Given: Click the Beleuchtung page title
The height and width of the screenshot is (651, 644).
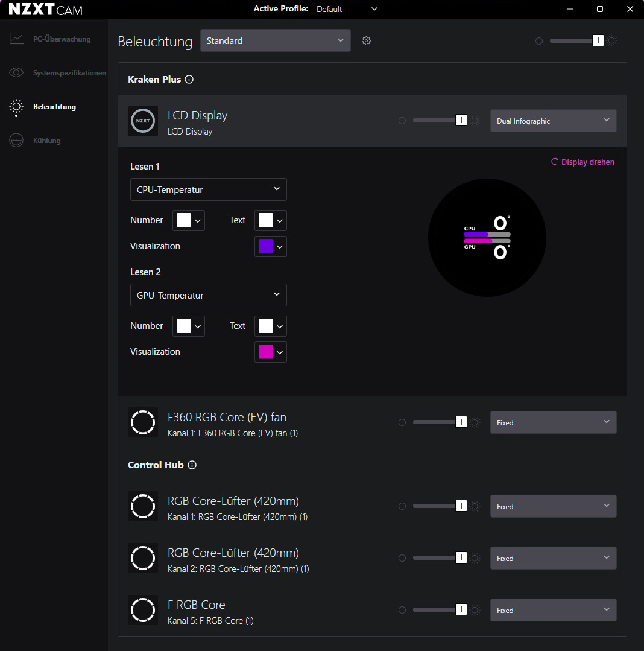Looking at the screenshot, I should pos(155,42).
